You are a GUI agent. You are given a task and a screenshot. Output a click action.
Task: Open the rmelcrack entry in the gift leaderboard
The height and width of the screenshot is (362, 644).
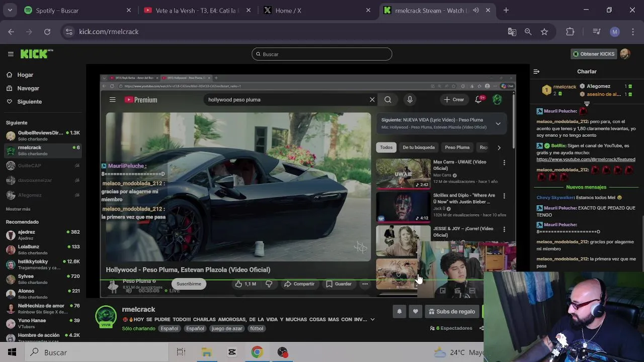tap(559, 89)
